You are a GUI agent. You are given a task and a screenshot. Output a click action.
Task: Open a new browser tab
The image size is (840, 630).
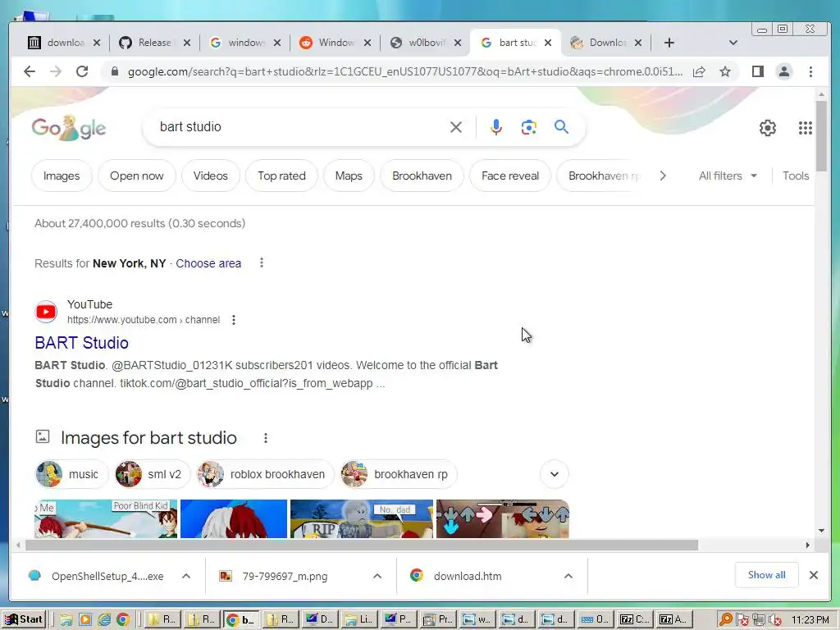tap(669, 43)
